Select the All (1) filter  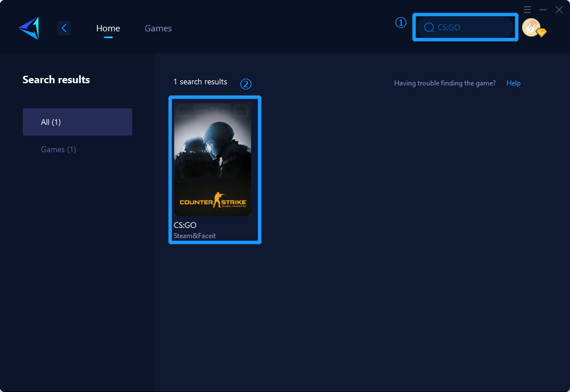78,122
